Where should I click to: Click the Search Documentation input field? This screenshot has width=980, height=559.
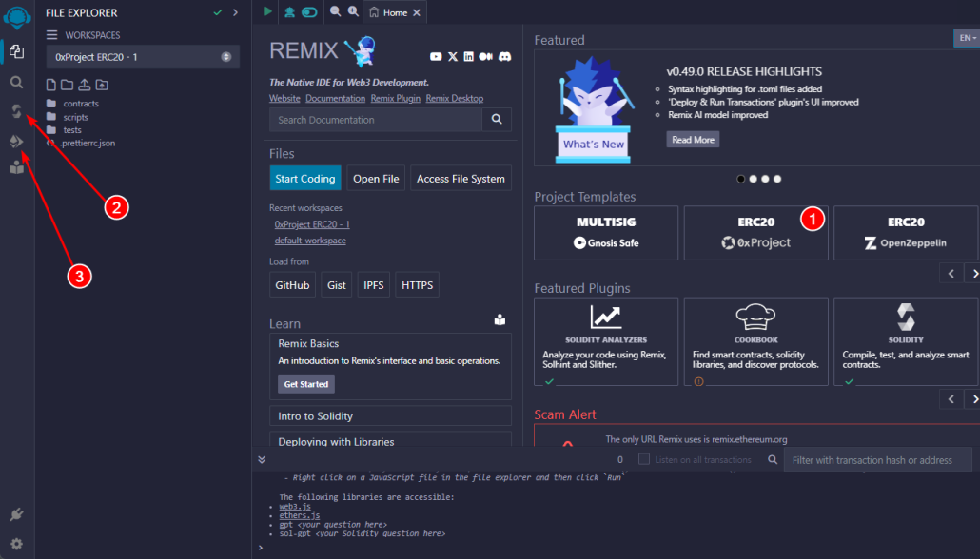pyautogui.click(x=376, y=120)
